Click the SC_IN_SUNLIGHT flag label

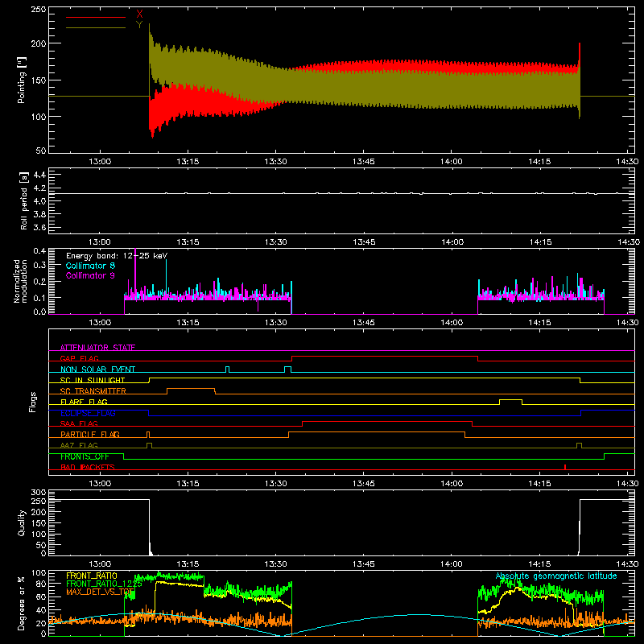[x=93, y=380]
